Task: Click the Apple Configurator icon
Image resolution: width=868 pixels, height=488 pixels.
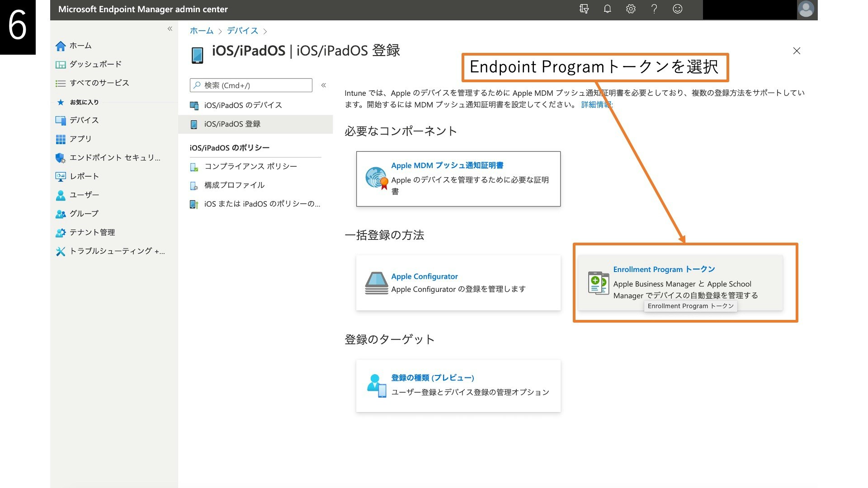Action: click(x=377, y=283)
